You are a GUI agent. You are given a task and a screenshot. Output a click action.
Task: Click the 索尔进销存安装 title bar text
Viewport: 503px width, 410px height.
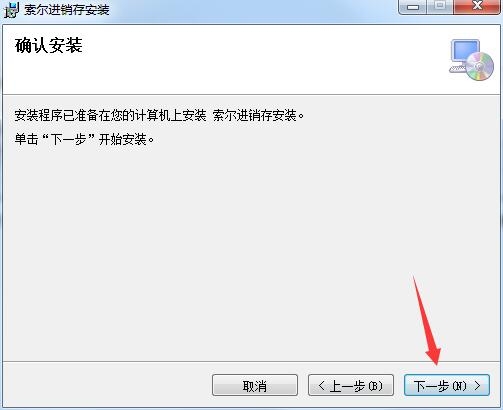67,10
